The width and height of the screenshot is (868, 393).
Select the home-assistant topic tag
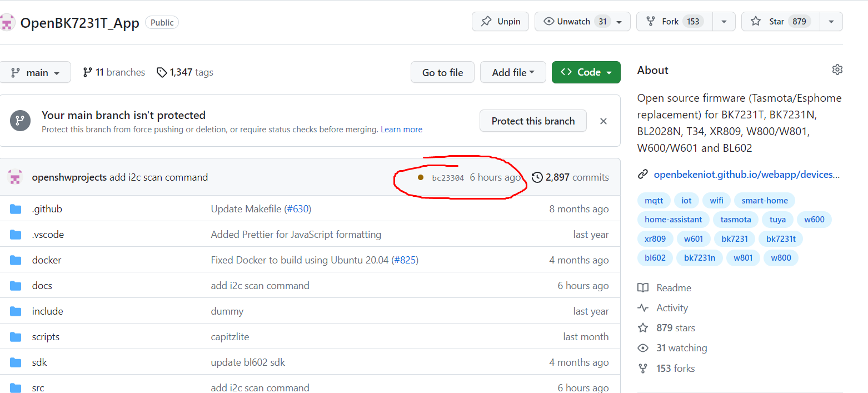pyautogui.click(x=674, y=220)
